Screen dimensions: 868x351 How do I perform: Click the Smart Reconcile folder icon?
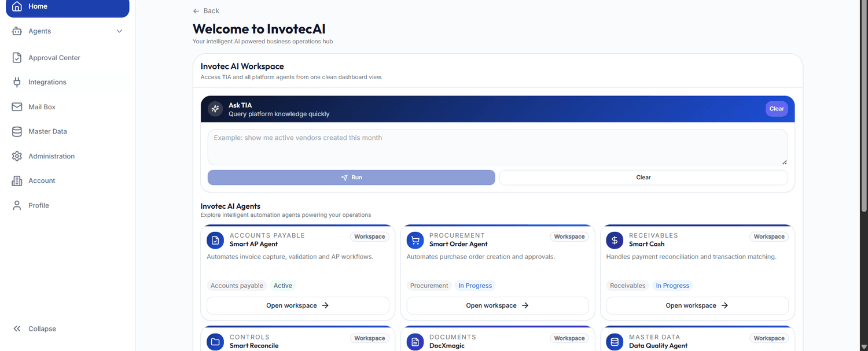tap(215, 342)
